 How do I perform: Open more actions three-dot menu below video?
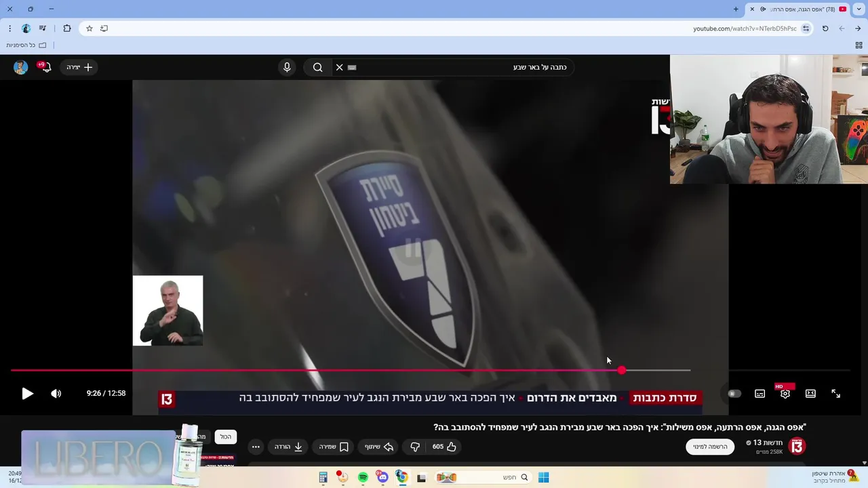[256, 447]
